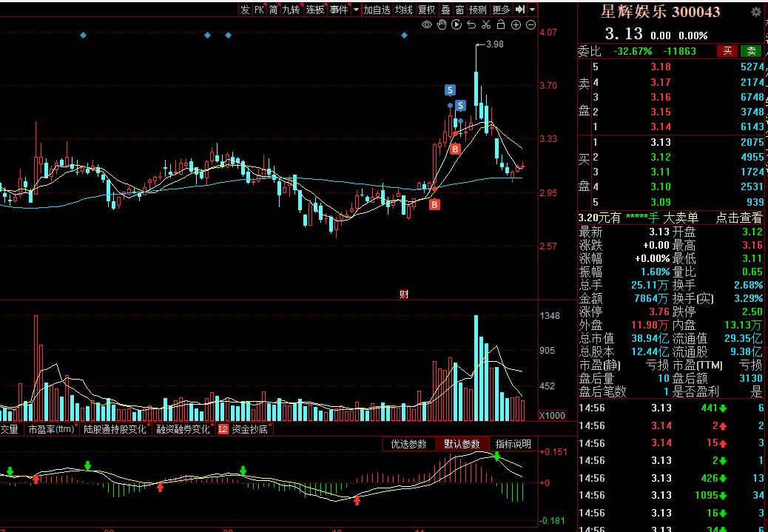Select the scissors cut tool
This screenshot has height=532, width=768.
[x=486, y=24]
